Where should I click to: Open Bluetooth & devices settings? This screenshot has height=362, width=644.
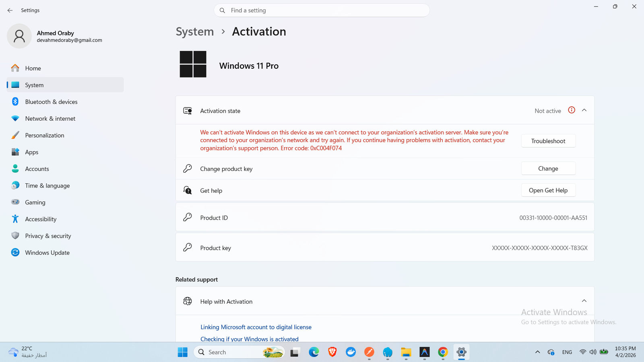[65, 102]
